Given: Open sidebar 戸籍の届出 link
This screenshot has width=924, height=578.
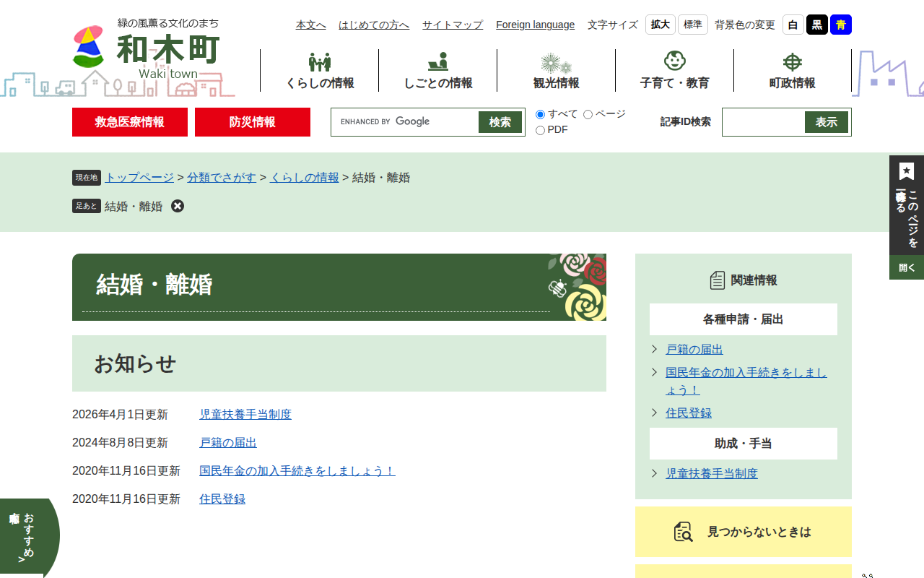Looking at the screenshot, I should tap(694, 350).
